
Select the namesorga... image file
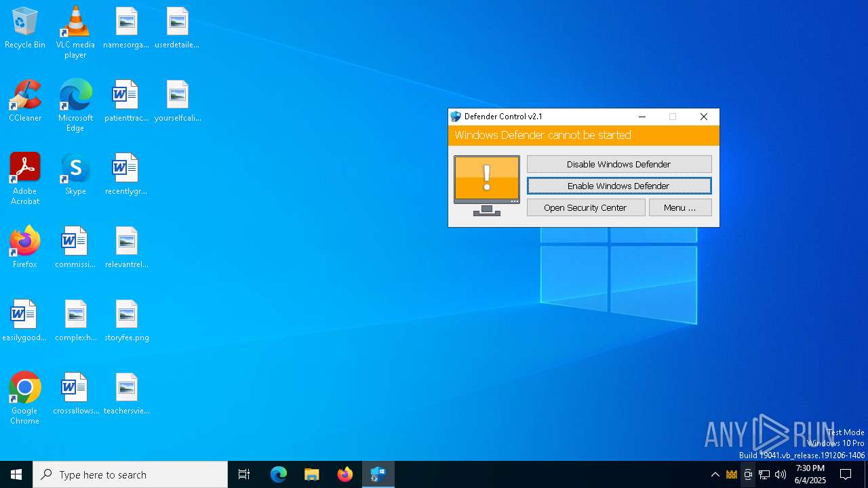tap(126, 28)
